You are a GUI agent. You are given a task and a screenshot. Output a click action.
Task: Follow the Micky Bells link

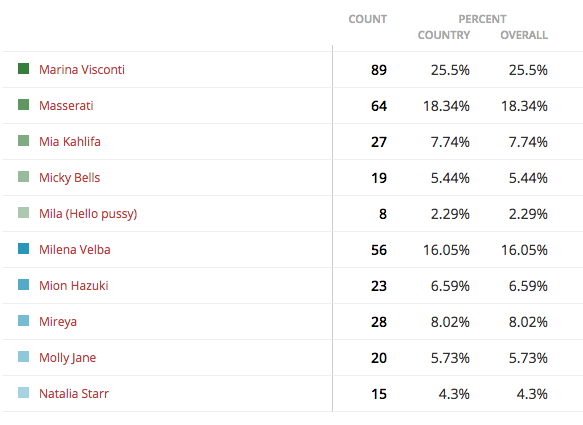tap(70, 178)
